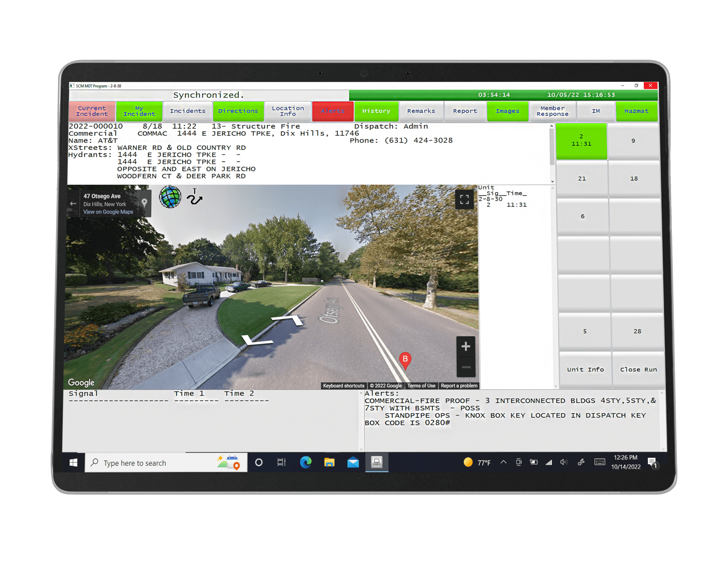Image resolution: width=728 pixels, height=576 pixels.
Task: Click in the Type here to search box
Action: click(166, 463)
